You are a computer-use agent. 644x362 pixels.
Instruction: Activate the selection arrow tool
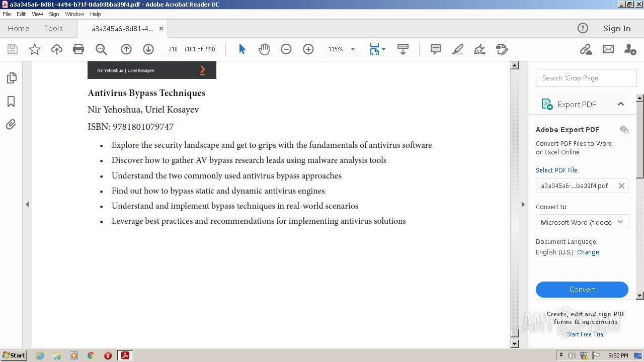[242, 49]
